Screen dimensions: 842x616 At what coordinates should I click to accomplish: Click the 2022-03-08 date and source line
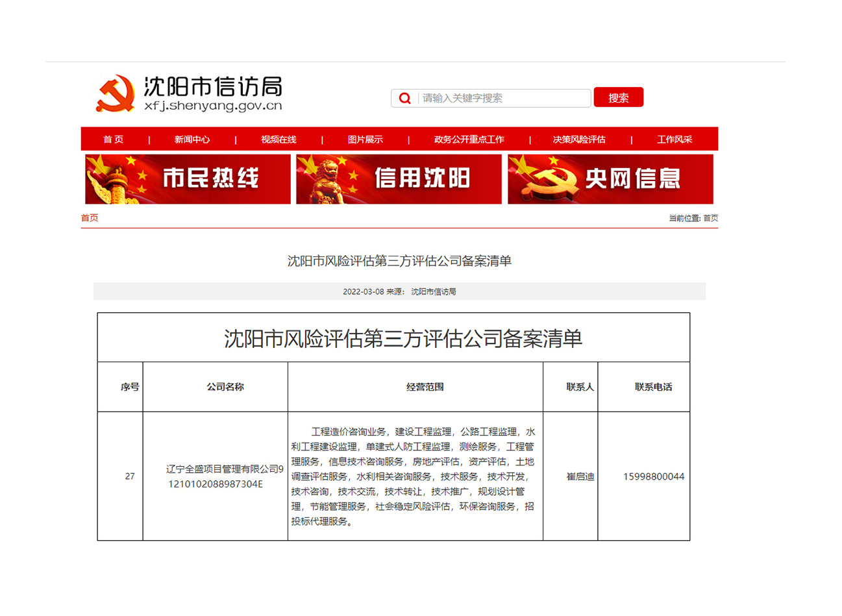[x=399, y=291]
